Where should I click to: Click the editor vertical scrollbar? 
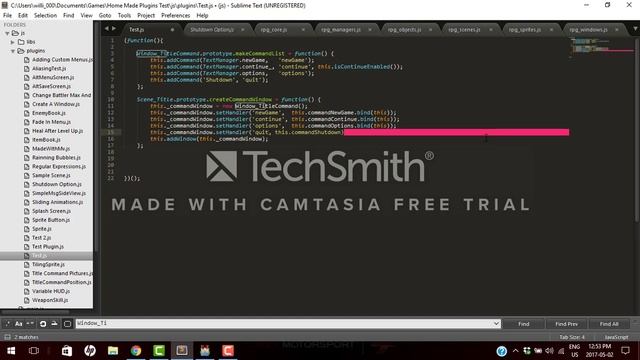[637, 131]
